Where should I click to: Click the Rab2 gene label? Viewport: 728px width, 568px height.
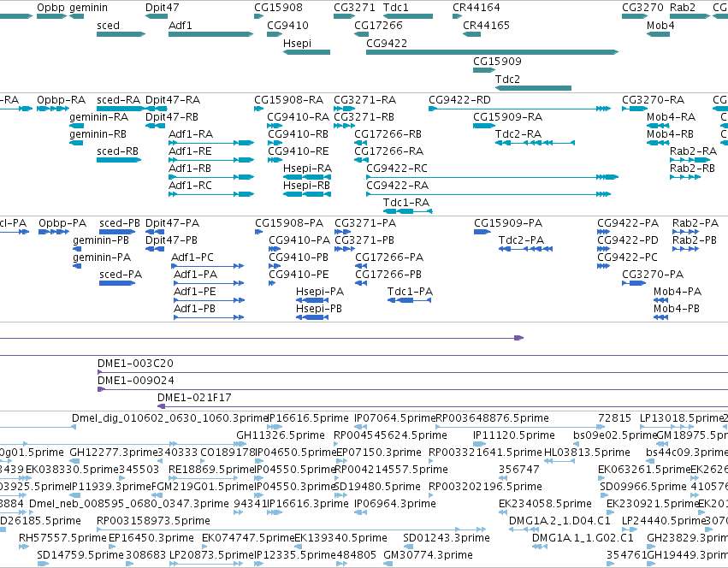pyautogui.click(x=683, y=8)
